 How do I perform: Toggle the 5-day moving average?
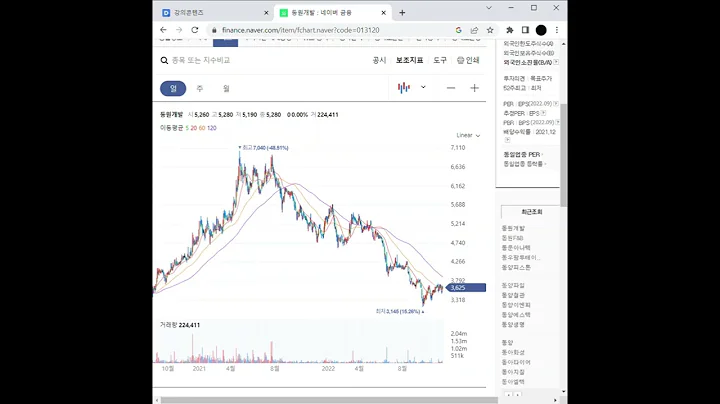187,128
